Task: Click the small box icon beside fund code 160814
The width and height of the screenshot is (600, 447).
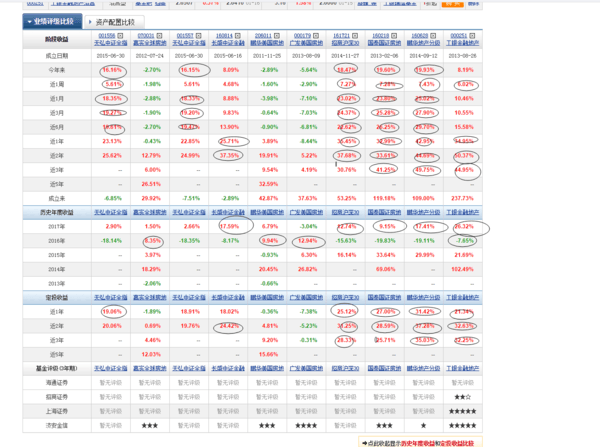Action: [x=238, y=36]
